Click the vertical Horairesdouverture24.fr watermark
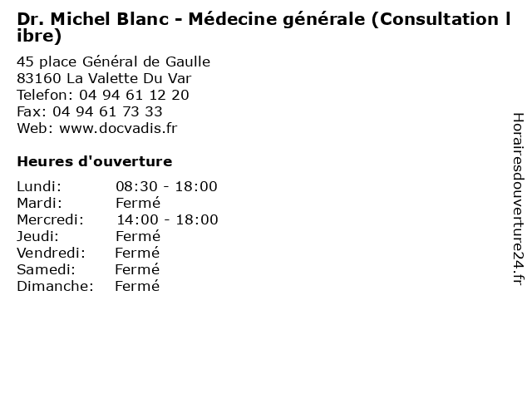Image resolution: width=532 pixels, height=399 pixels. (x=518, y=199)
